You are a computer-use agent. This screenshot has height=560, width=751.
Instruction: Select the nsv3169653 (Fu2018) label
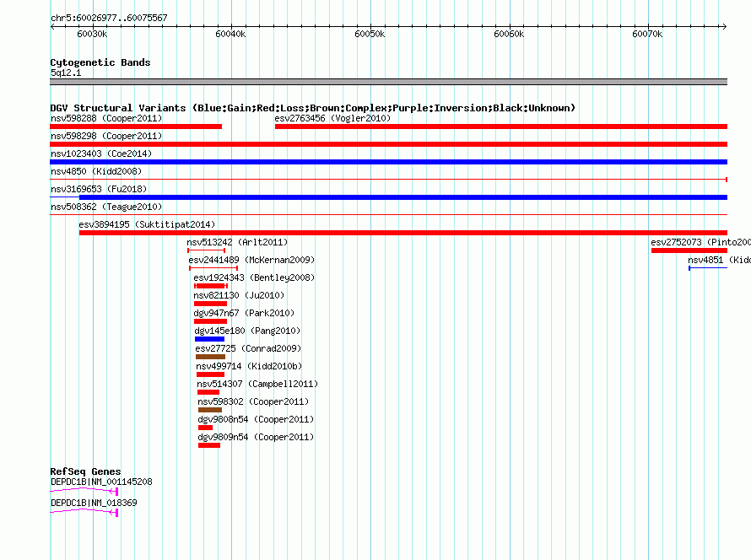pyautogui.click(x=99, y=189)
